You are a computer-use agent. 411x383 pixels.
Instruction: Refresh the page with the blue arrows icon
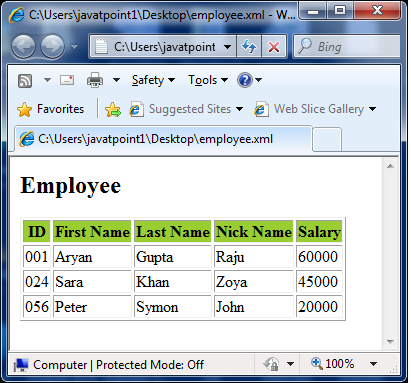pos(249,47)
